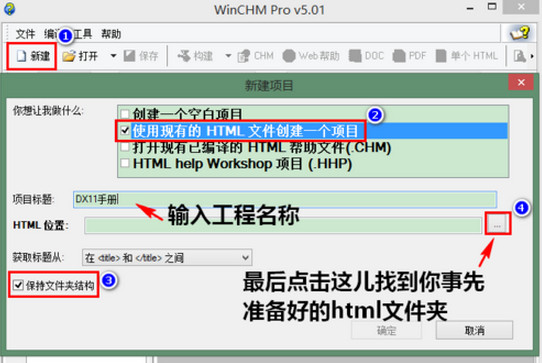
Task: Click the PDF output toolbar icon
Action: tap(399, 56)
